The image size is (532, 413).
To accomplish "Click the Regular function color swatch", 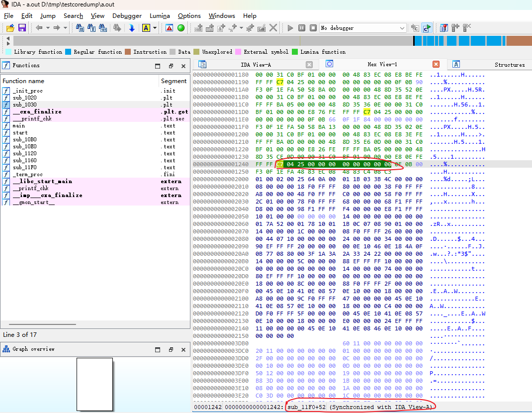I will pyautogui.click(x=68, y=52).
